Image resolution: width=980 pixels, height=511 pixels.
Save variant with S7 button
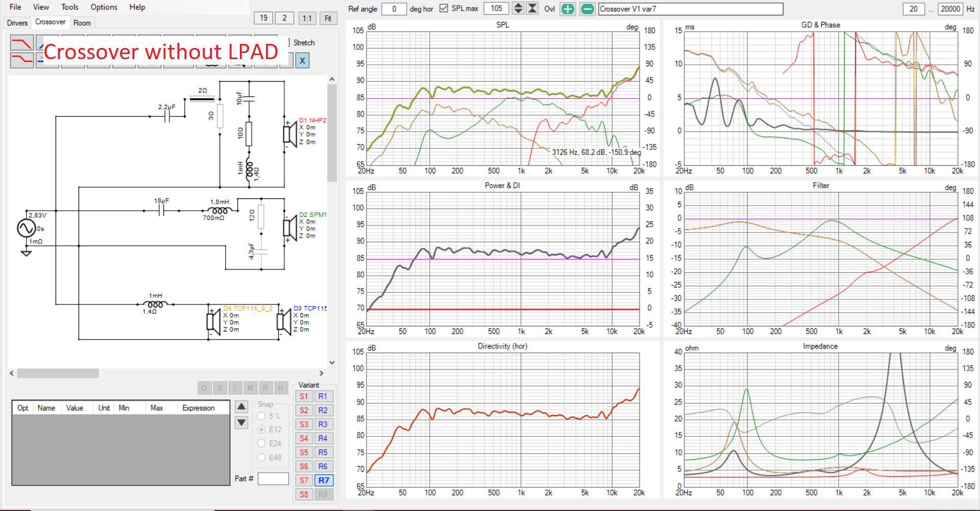(x=304, y=480)
